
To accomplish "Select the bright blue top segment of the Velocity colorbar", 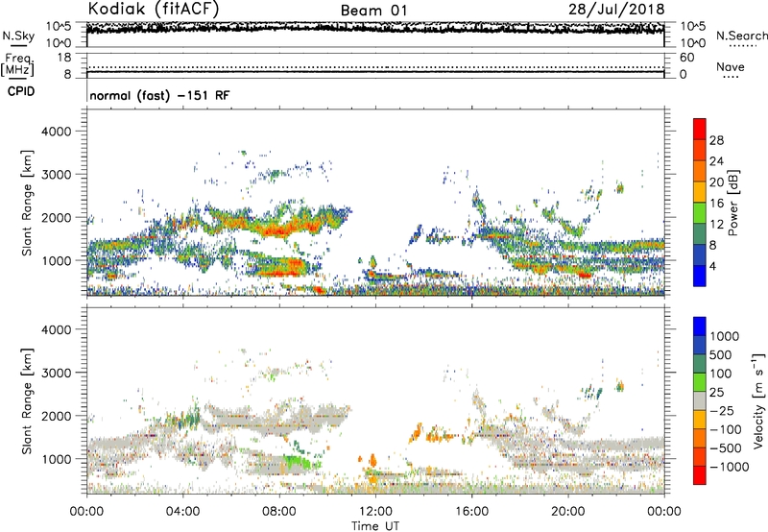I will coord(700,326).
